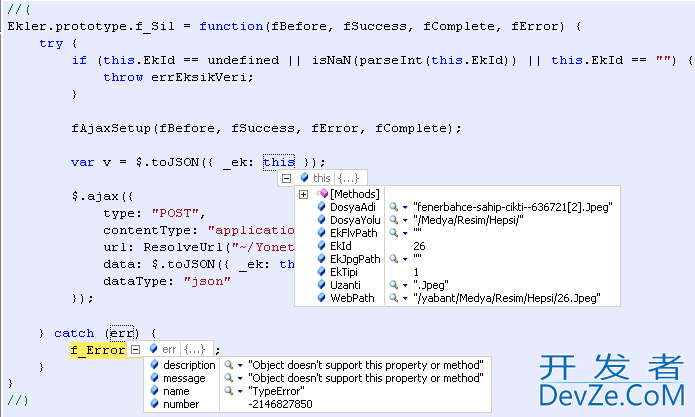695x417 pixels.
Task: Click the description property icon
Action: coord(154,364)
